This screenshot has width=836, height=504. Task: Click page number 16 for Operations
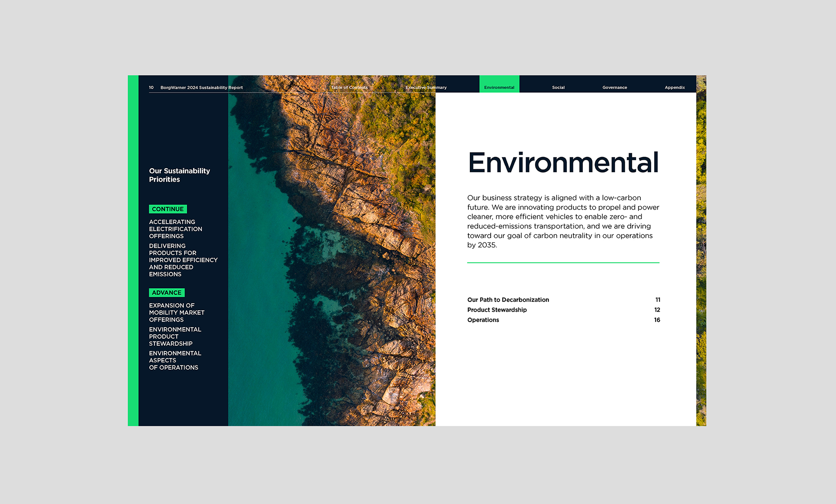click(657, 320)
